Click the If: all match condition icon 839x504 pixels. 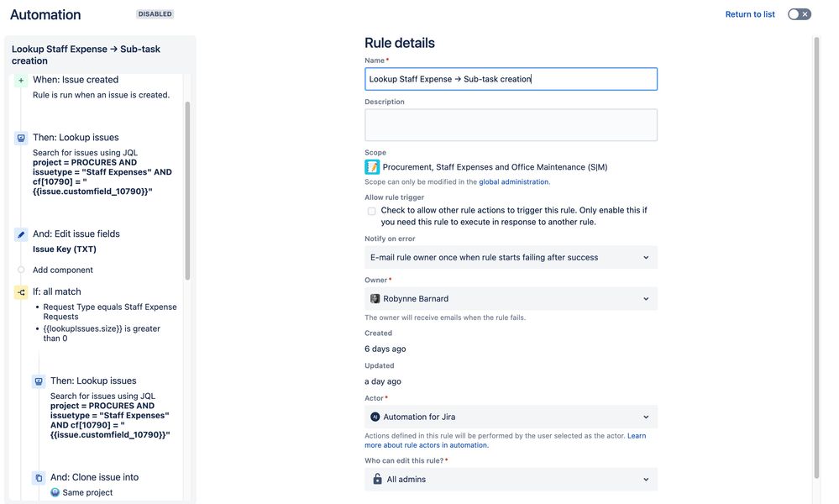[x=21, y=292]
